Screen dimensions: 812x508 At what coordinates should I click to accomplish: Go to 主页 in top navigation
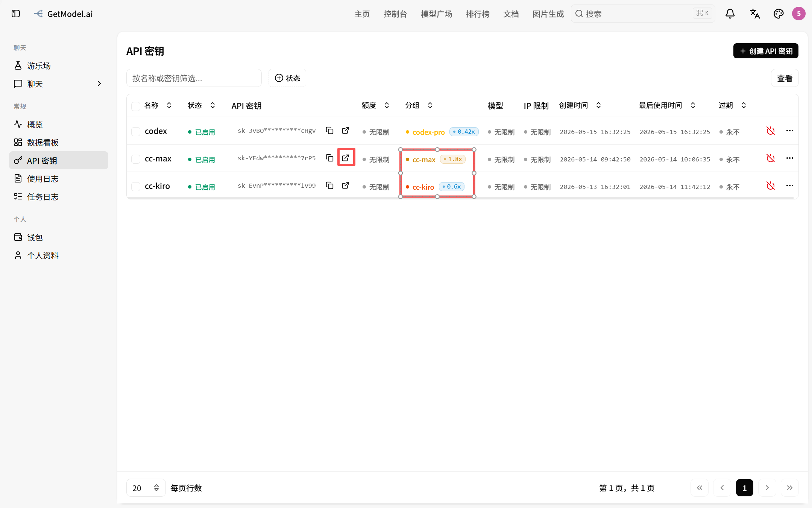coord(362,14)
